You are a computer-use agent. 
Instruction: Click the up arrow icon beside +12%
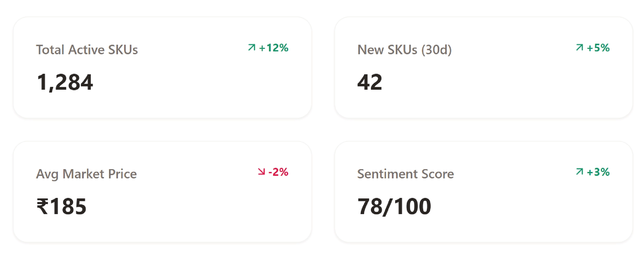click(252, 48)
